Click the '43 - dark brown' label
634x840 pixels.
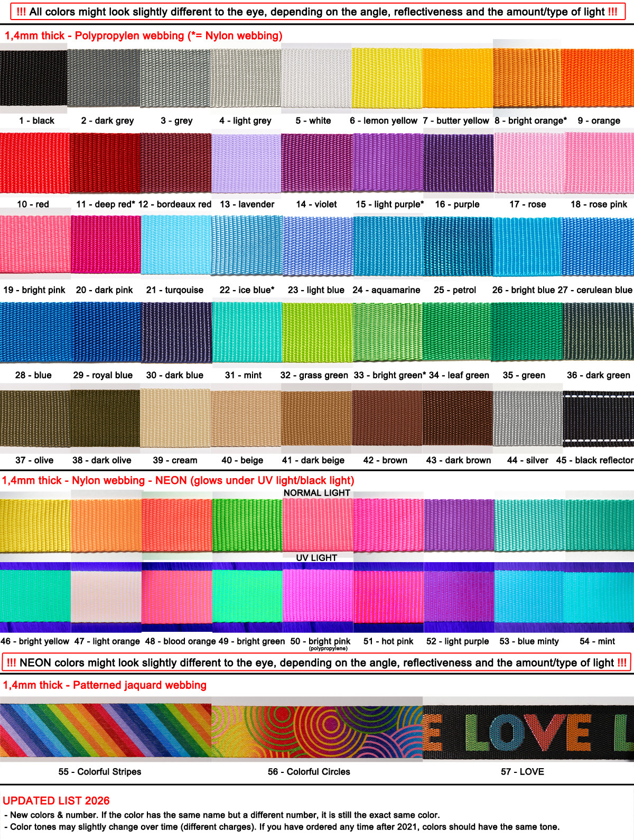point(459,460)
